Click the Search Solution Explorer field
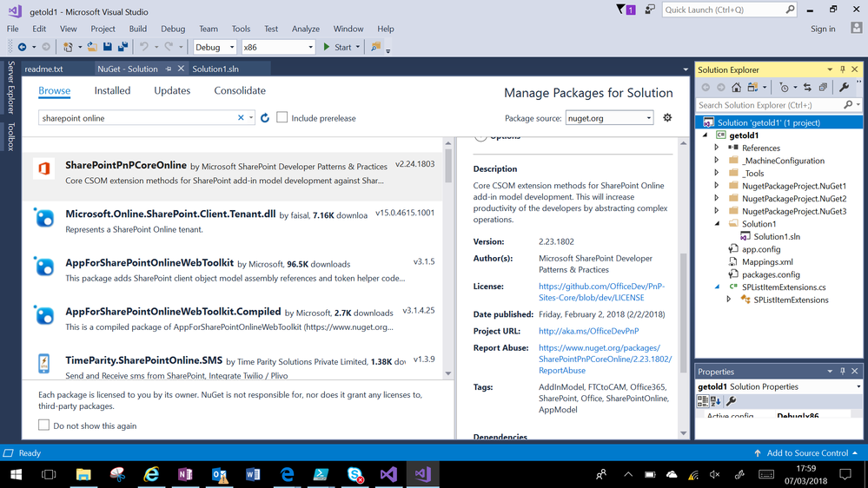 coord(770,104)
